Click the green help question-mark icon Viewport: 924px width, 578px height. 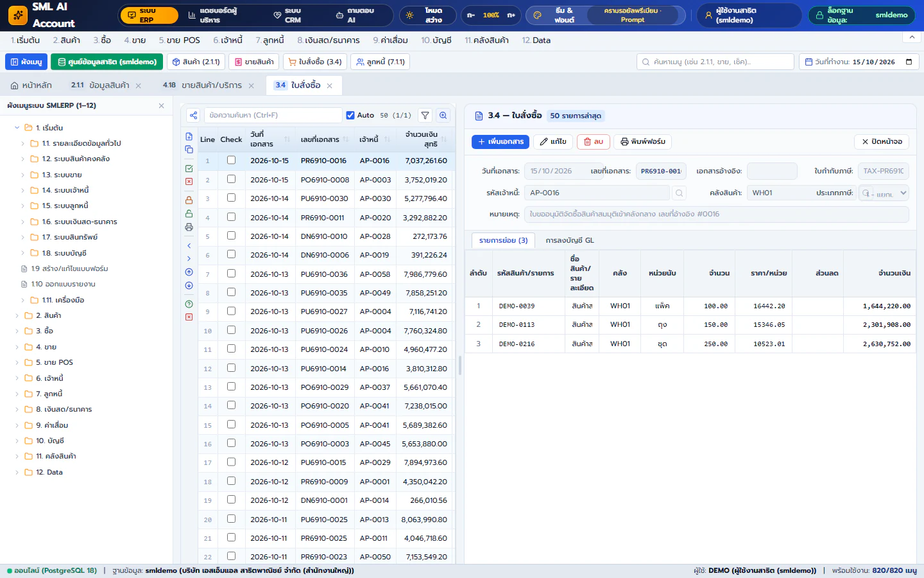pos(189,304)
